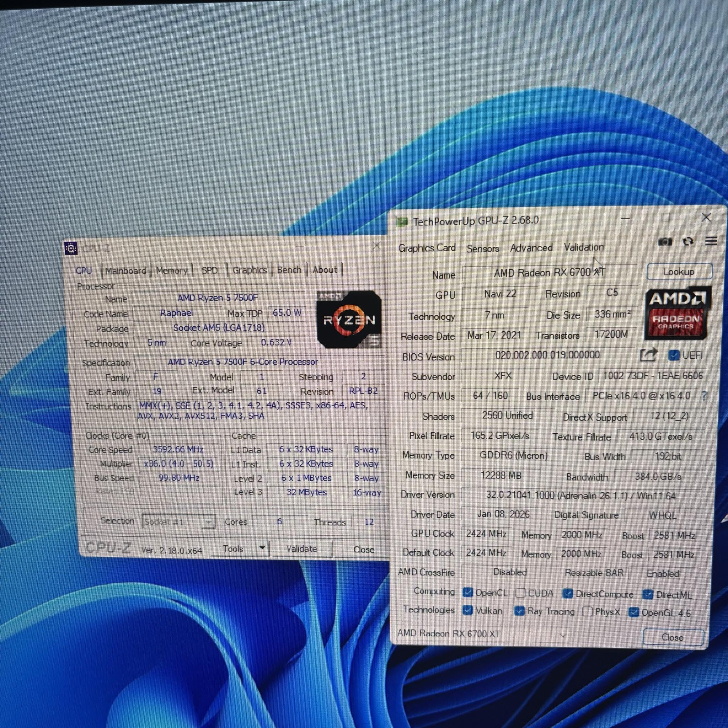
Task: Click the Shaders value 2560 Unified
Action: tap(507, 415)
